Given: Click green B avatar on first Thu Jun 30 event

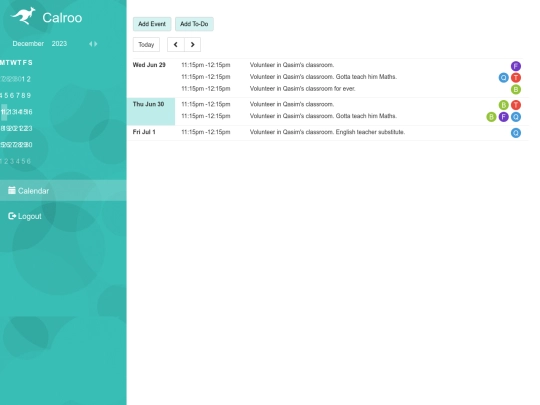Looking at the screenshot, I should 503,105.
